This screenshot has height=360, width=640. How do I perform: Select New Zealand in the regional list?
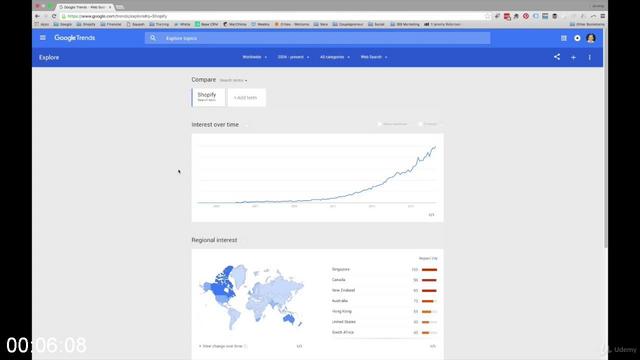coord(343,290)
